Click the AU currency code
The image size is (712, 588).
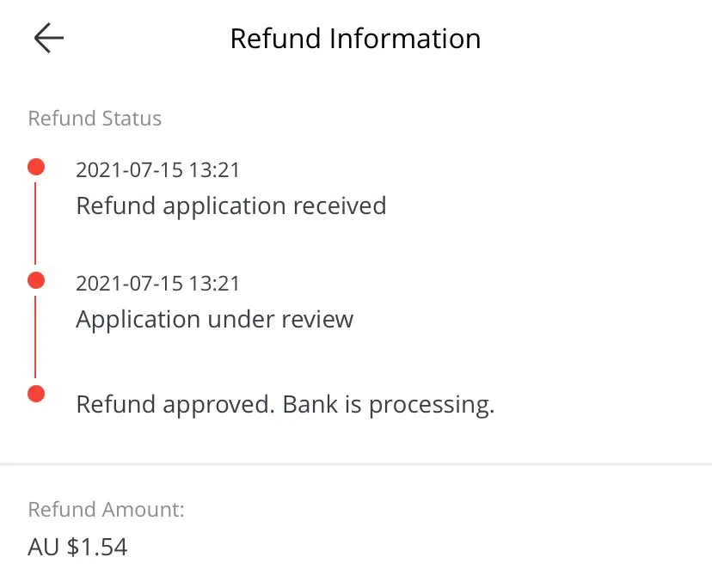pyautogui.click(x=43, y=547)
